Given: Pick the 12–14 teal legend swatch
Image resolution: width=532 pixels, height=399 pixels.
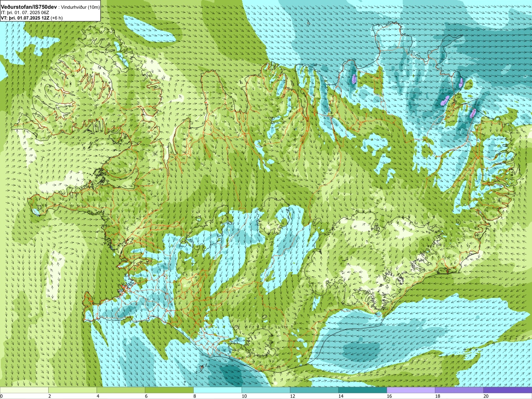Looking at the screenshot, I should 314,390.
